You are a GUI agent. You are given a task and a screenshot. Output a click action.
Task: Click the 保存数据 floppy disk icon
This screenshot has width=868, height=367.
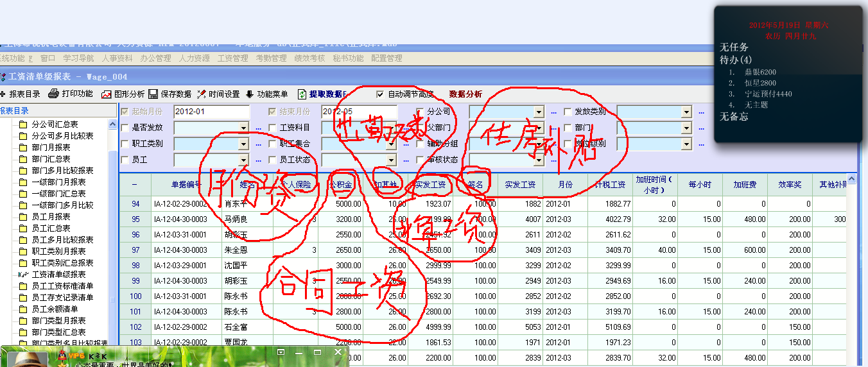(x=153, y=94)
